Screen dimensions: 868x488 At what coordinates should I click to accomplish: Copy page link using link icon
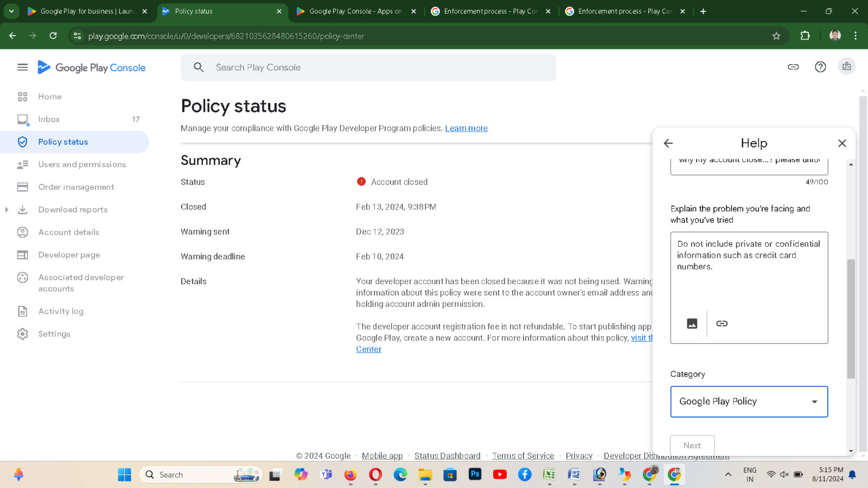pos(793,67)
